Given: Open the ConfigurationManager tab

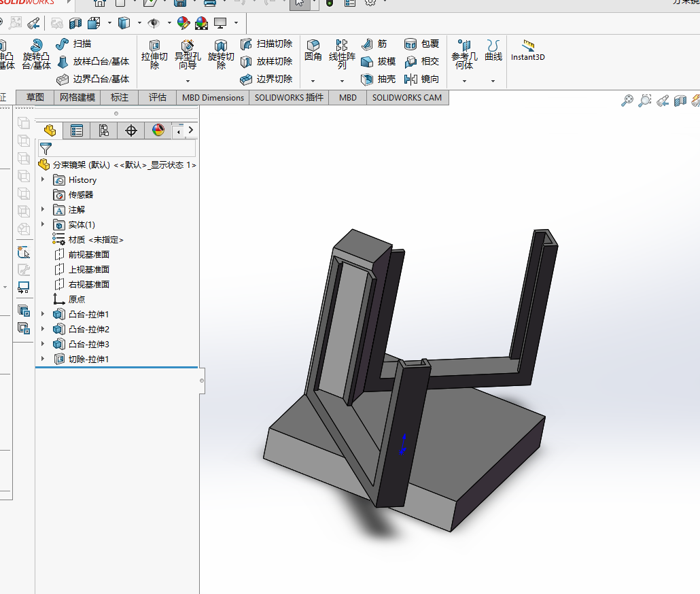Looking at the screenshot, I should (103, 130).
